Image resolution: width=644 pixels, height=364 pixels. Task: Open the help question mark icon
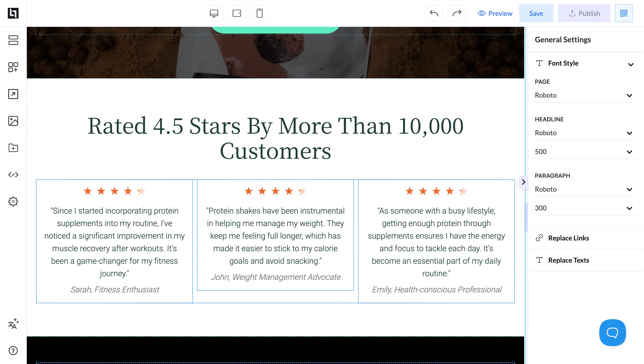(x=13, y=351)
